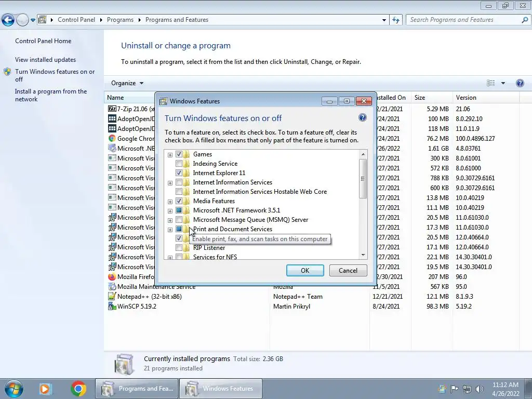This screenshot has width=532, height=399.
Task: Enable the Indexing Service checkbox
Action: click(x=179, y=164)
